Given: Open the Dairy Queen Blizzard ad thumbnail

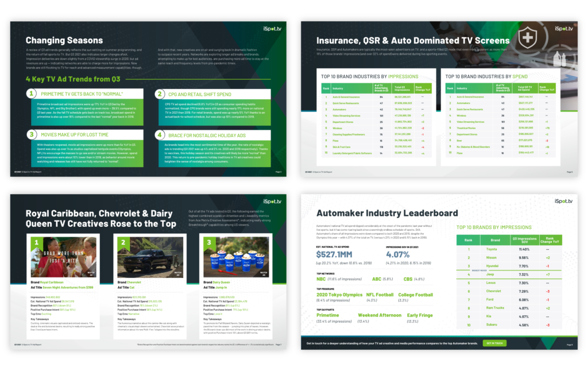Looking at the screenshot, I should [x=236, y=257].
